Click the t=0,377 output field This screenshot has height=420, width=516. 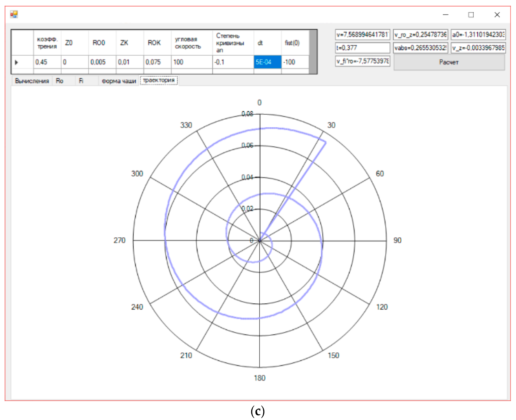(x=362, y=48)
